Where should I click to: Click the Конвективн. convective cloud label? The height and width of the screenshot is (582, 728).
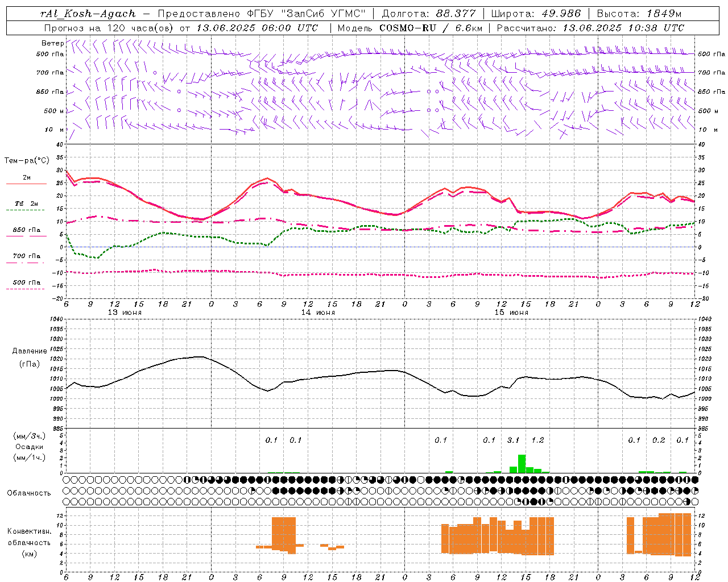(30, 531)
